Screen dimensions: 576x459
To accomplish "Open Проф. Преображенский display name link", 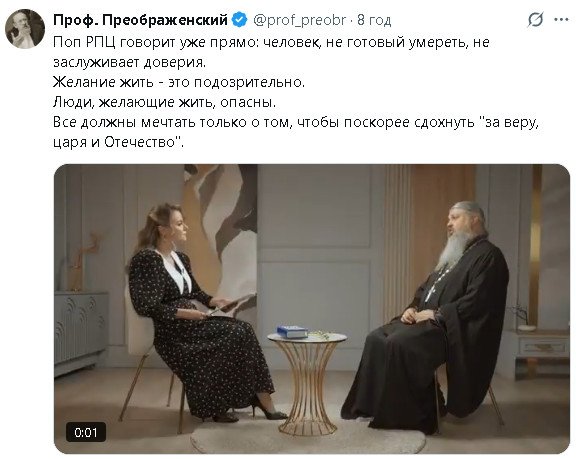I will coord(140,20).
